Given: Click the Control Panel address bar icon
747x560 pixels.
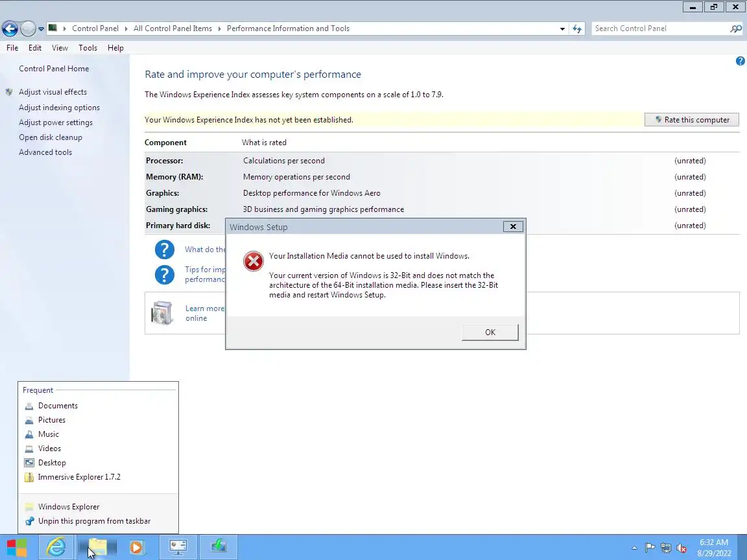Looking at the screenshot, I should [x=53, y=28].
